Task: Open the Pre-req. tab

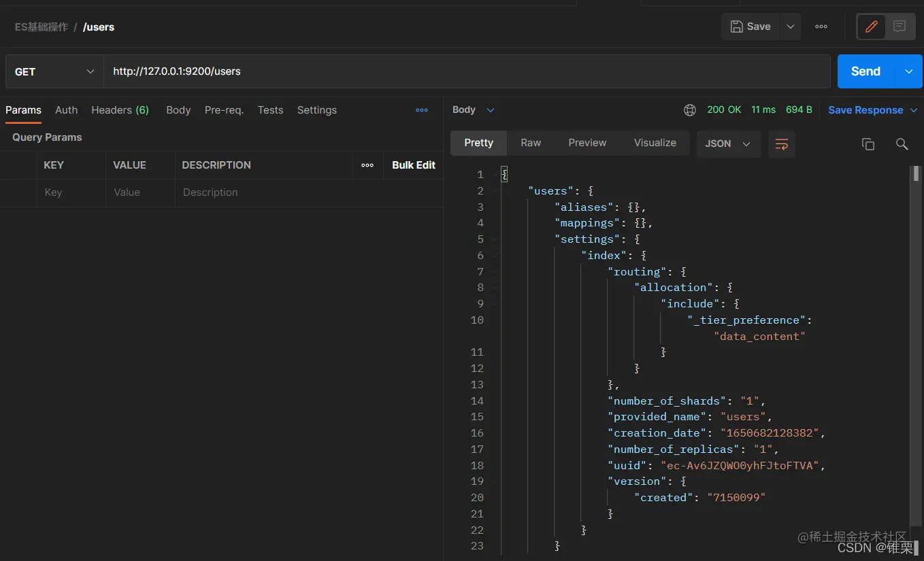Action: tap(224, 110)
